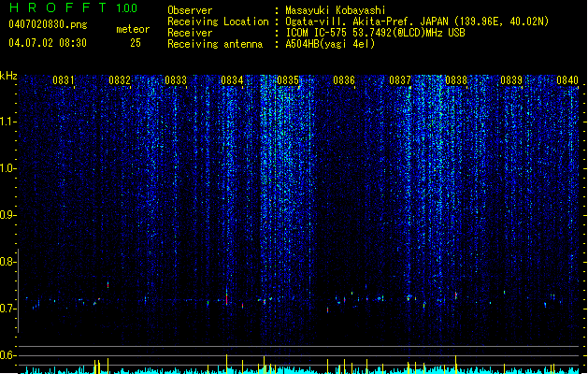Click the date 04.07.02 08:30
The width and height of the screenshot is (588, 374).
coord(48,43)
